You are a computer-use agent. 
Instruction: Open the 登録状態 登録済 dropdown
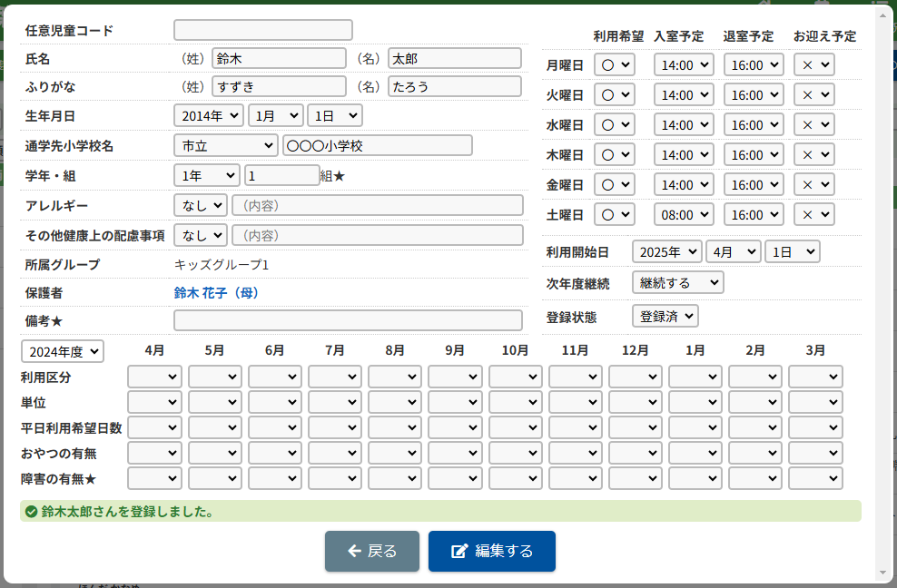coord(665,316)
